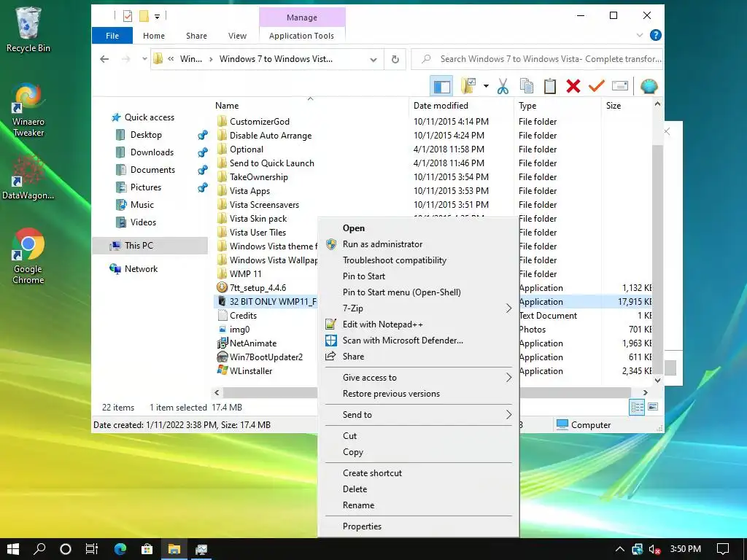Open the recent locations dropdown arrow

click(144, 59)
